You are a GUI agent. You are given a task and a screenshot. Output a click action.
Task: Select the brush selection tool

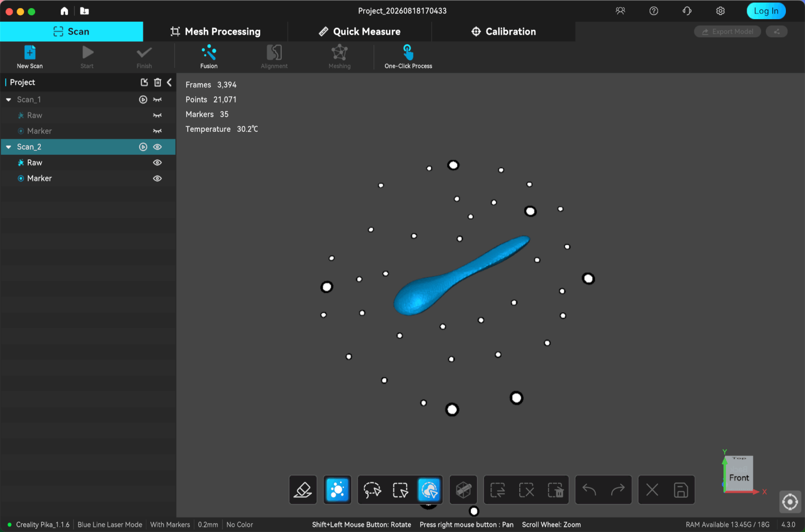(x=429, y=490)
